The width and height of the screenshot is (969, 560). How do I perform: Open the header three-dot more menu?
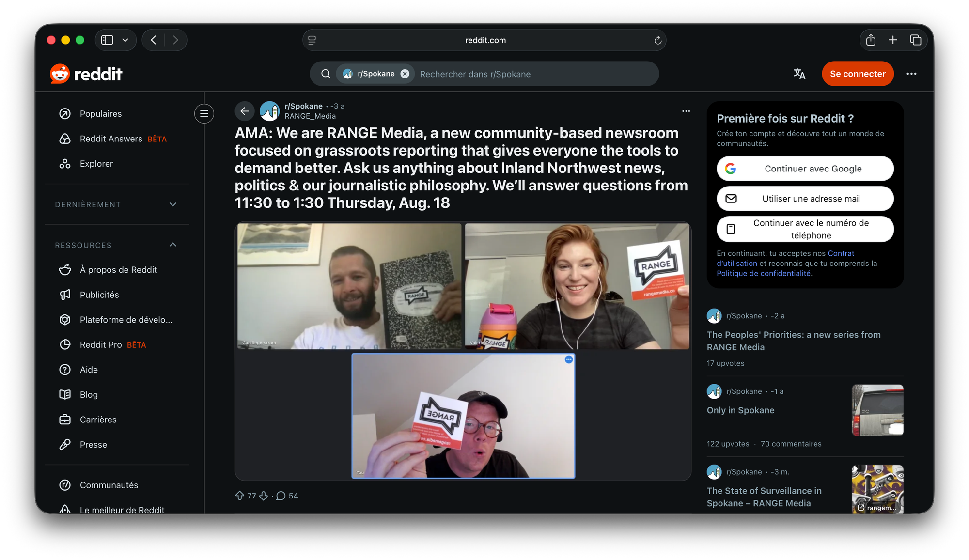click(x=911, y=74)
